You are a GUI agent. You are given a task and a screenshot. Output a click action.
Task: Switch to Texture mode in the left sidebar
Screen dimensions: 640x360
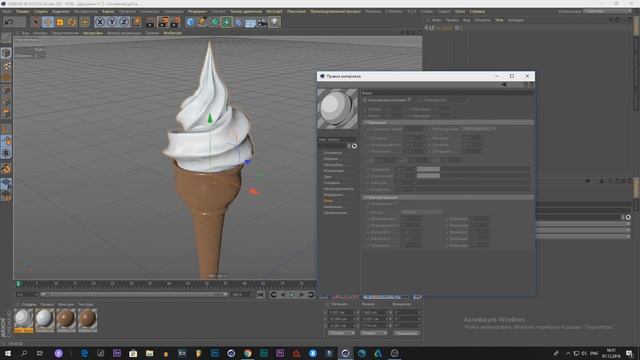pyautogui.click(x=6, y=65)
